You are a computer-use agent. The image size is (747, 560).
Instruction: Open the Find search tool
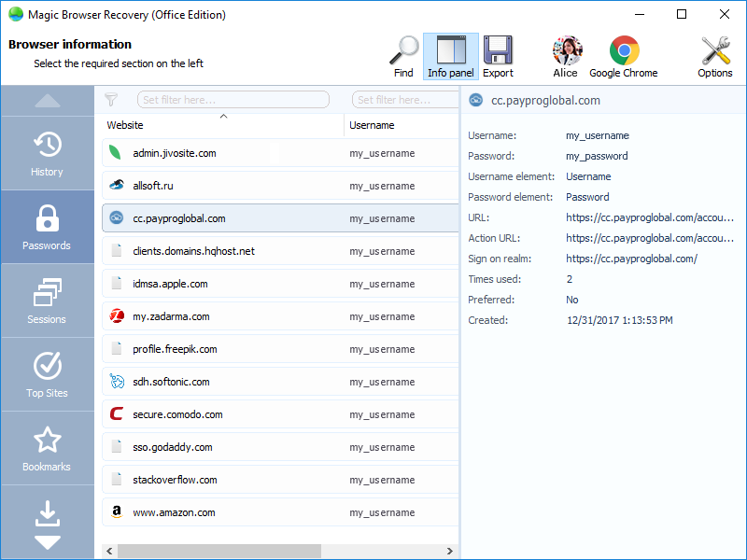(403, 53)
